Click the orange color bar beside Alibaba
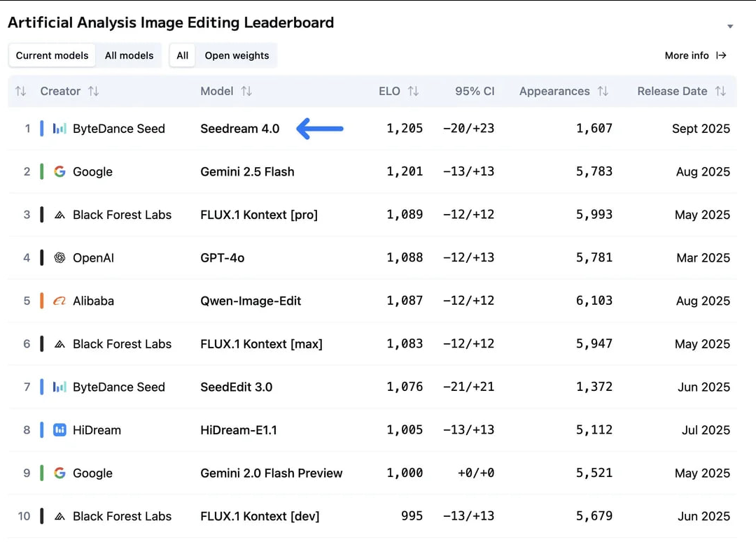 42,301
